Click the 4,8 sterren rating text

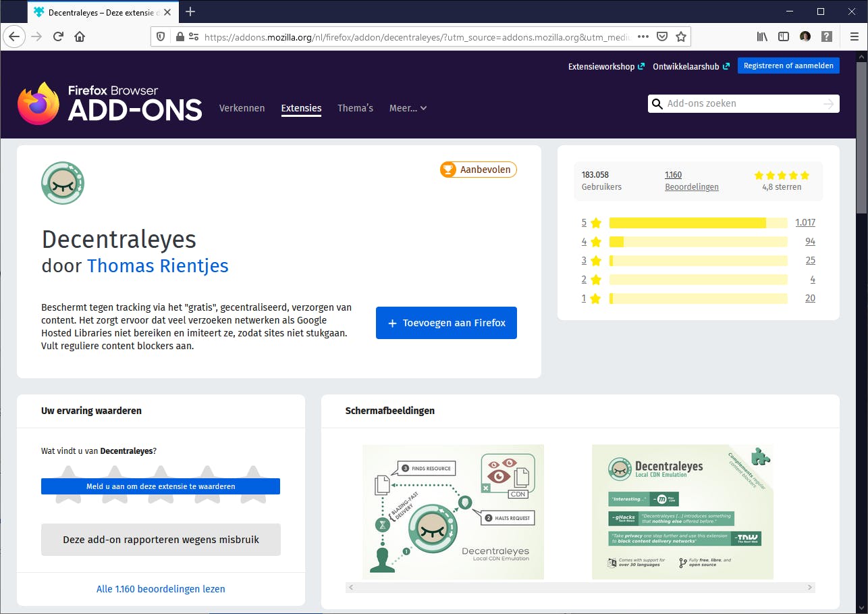(x=782, y=187)
